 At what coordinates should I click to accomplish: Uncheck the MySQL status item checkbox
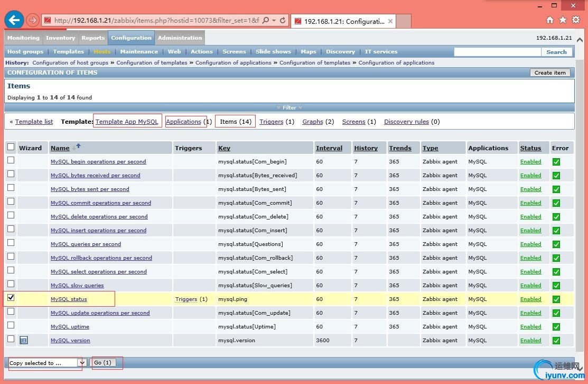pos(11,298)
